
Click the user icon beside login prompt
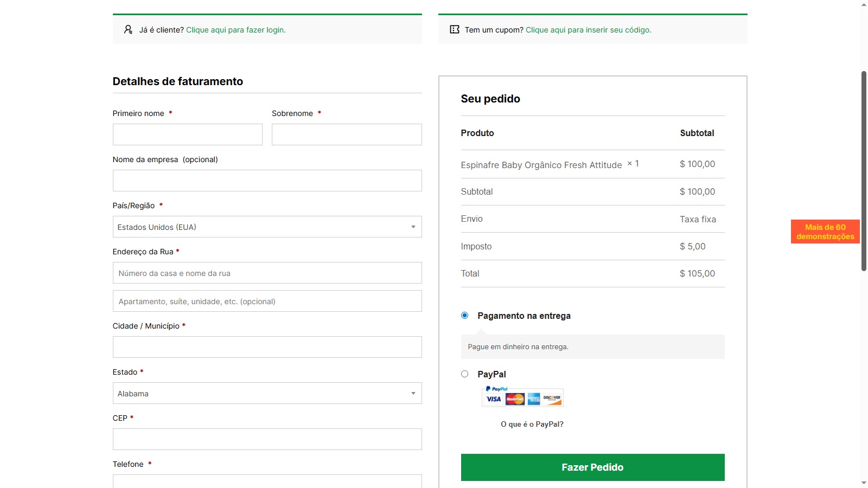[128, 30]
